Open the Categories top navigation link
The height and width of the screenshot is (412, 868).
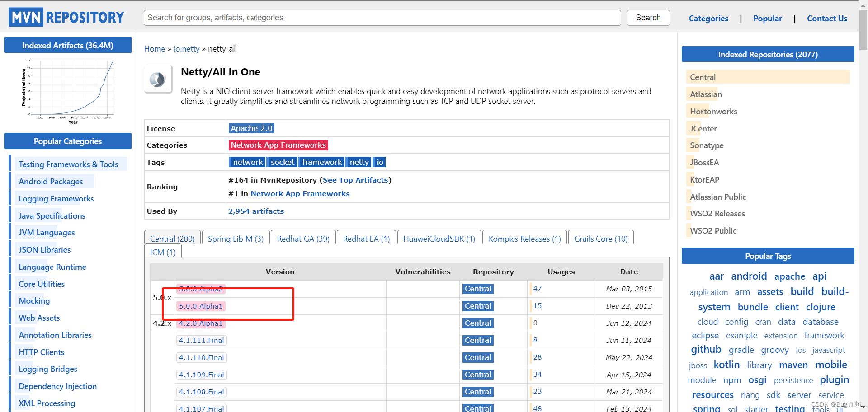(708, 19)
